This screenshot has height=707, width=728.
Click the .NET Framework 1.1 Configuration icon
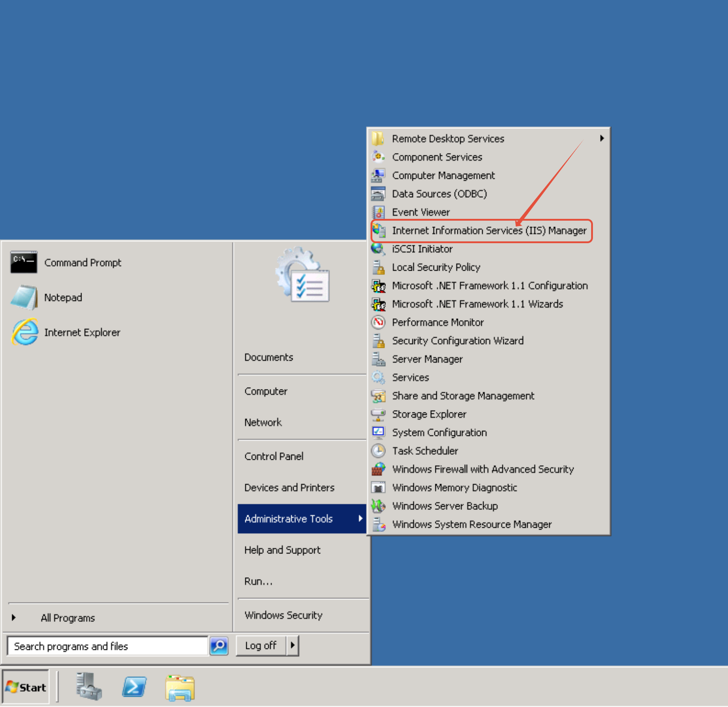[378, 286]
